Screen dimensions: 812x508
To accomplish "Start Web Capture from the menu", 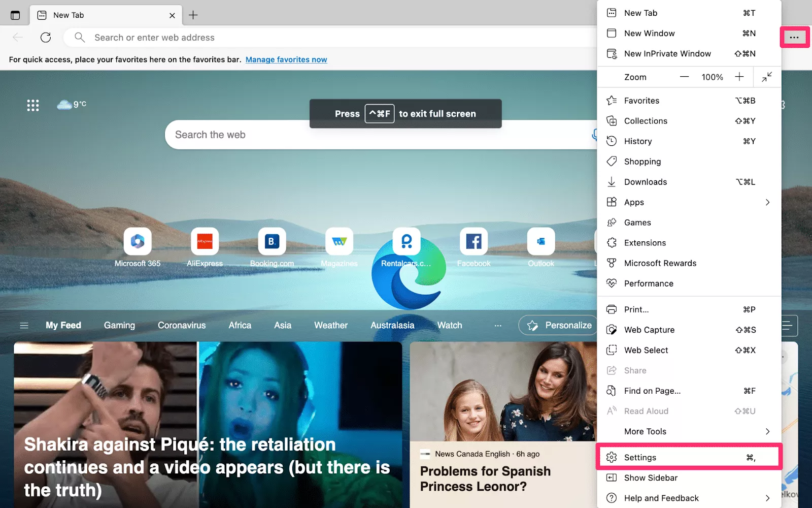I will point(689,330).
